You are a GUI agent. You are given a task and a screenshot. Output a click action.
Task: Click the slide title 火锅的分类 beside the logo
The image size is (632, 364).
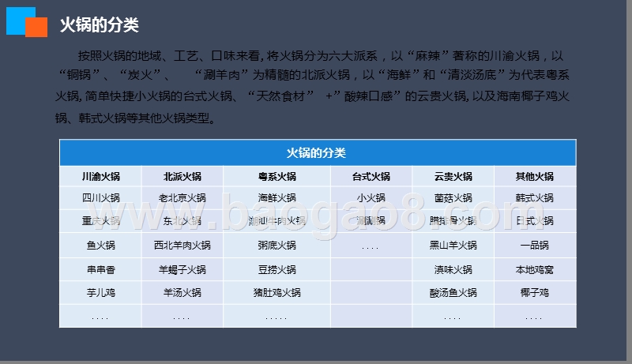(100, 24)
